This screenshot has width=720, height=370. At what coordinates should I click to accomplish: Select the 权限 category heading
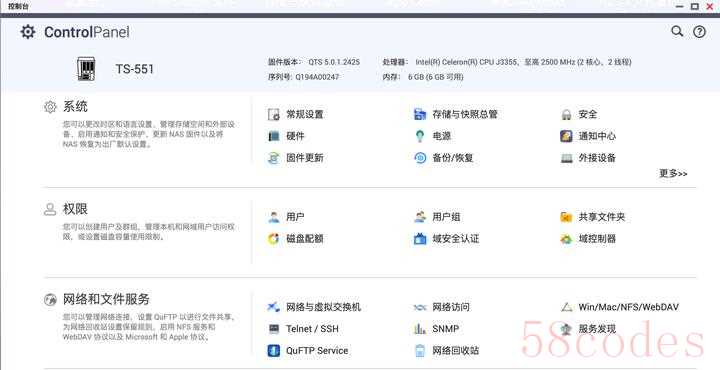pos(75,209)
